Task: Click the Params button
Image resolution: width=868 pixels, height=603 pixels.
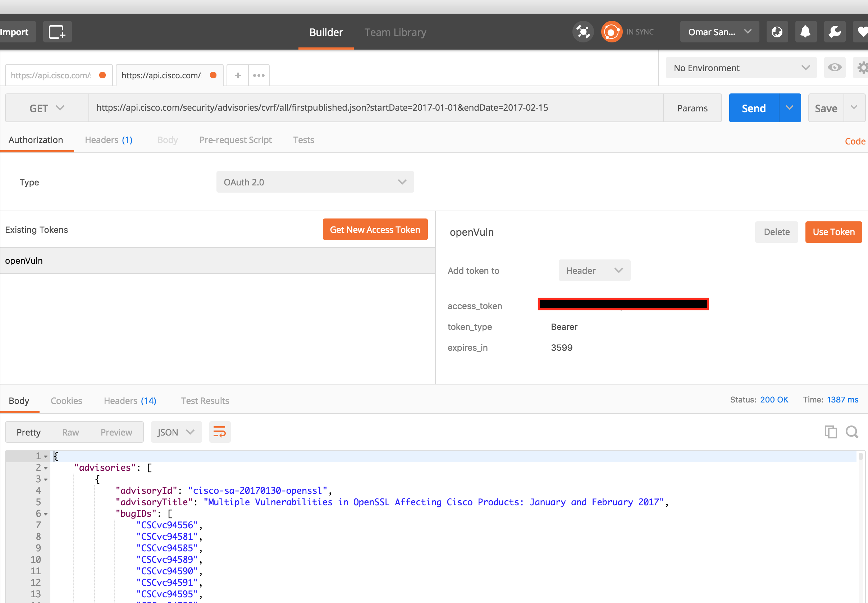Action: (692, 108)
